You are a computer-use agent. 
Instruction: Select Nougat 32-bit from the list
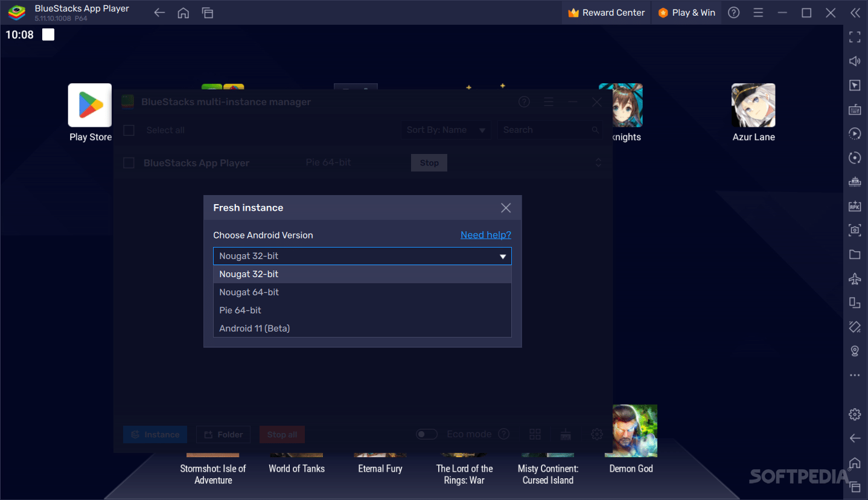click(362, 274)
